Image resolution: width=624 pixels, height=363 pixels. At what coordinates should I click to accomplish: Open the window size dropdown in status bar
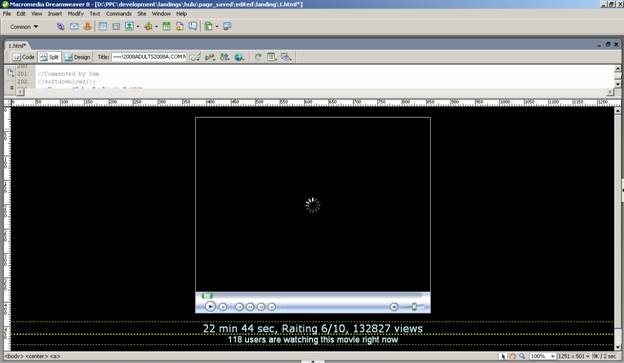(x=573, y=356)
